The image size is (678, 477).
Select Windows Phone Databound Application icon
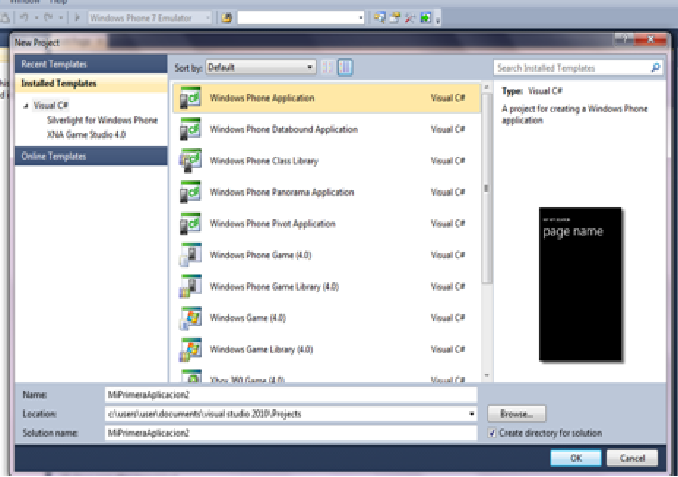click(190, 129)
